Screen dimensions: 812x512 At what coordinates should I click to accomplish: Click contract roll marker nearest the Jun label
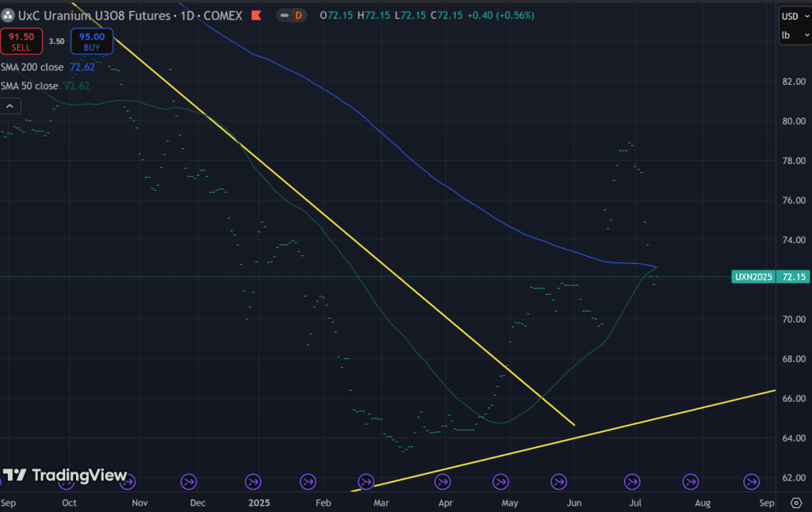(x=559, y=482)
